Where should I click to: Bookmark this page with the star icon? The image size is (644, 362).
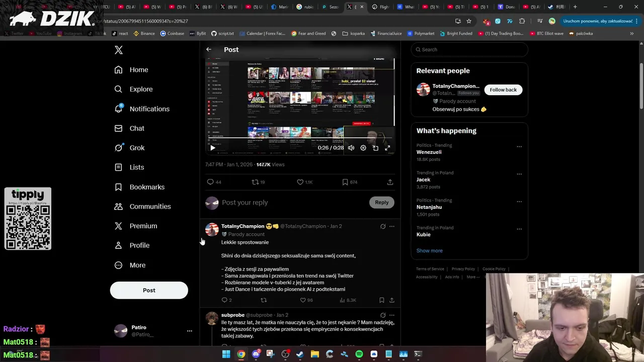tap(469, 21)
